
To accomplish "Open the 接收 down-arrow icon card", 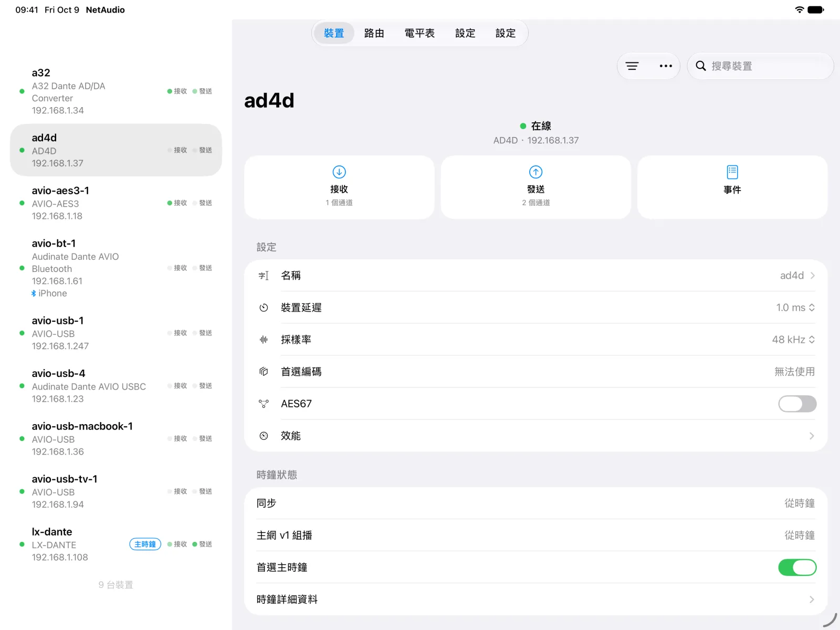I will tap(339, 187).
